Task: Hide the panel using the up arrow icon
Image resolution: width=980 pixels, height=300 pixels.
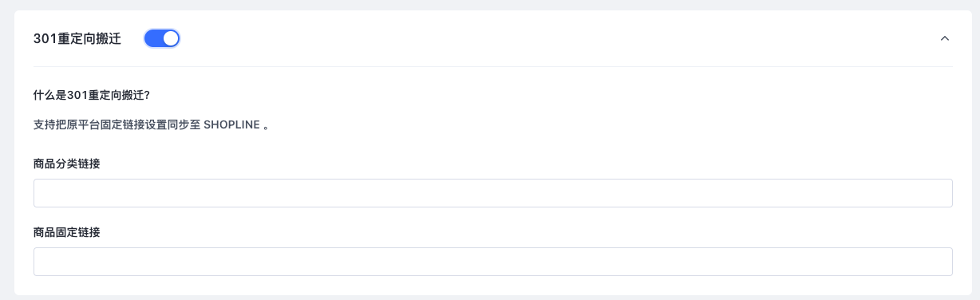Action: (945, 38)
